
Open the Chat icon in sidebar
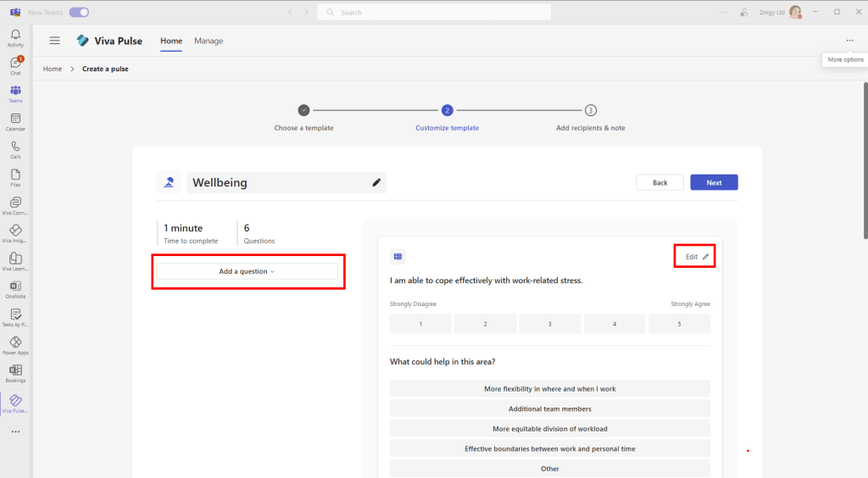click(x=15, y=65)
